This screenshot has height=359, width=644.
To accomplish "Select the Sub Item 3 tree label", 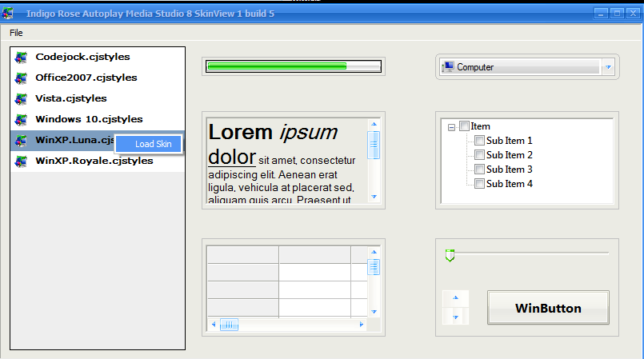I will coord(510,170).
